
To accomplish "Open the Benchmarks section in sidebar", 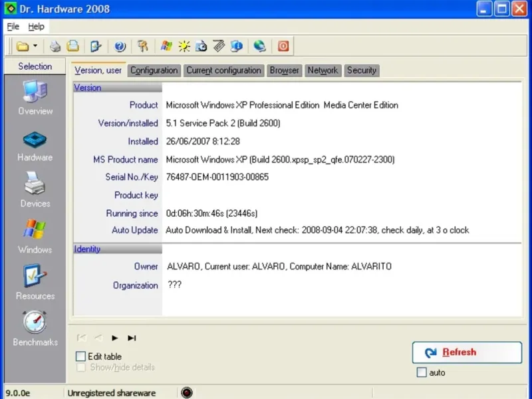I will (35, 329).
